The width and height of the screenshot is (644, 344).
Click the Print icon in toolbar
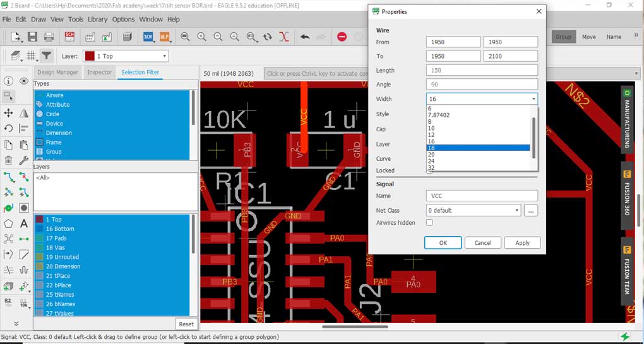[49, 37]
